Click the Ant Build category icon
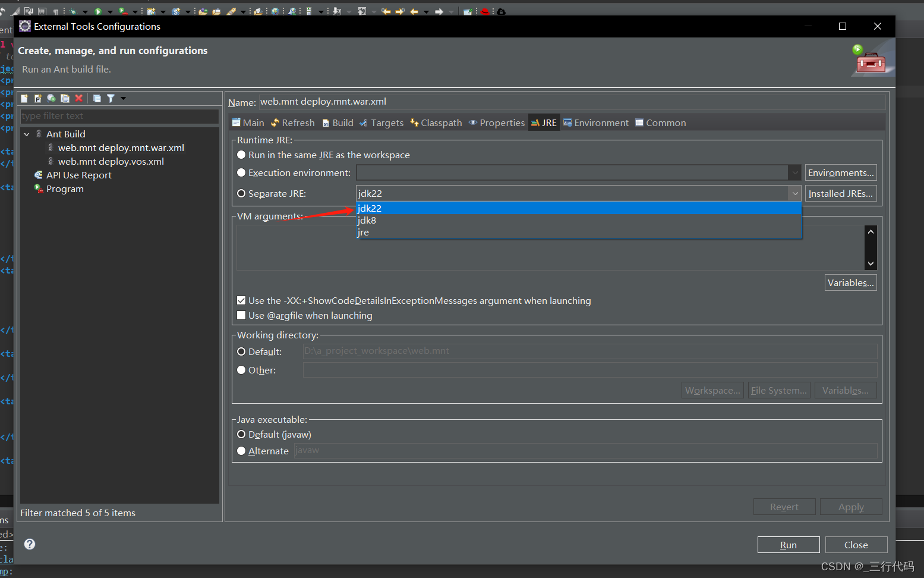The width and height of the screenshot is (924, 578). coord(39,134)
